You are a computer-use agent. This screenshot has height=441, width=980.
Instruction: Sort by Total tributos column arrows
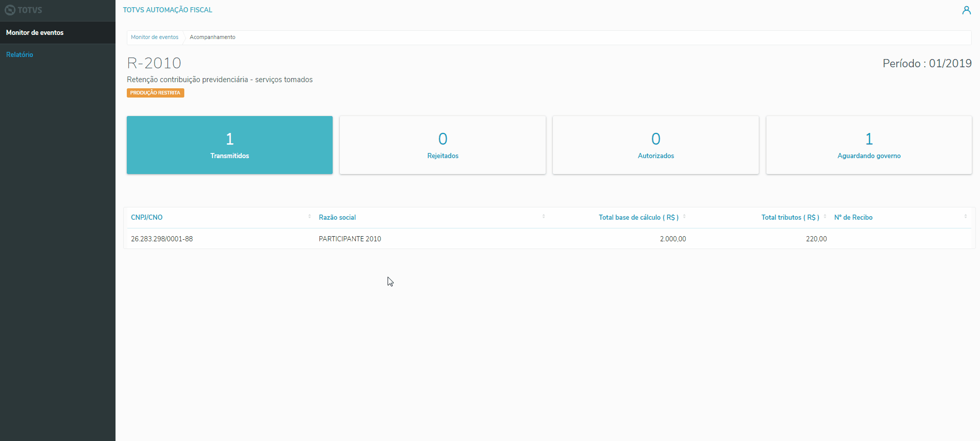(825, 217)
